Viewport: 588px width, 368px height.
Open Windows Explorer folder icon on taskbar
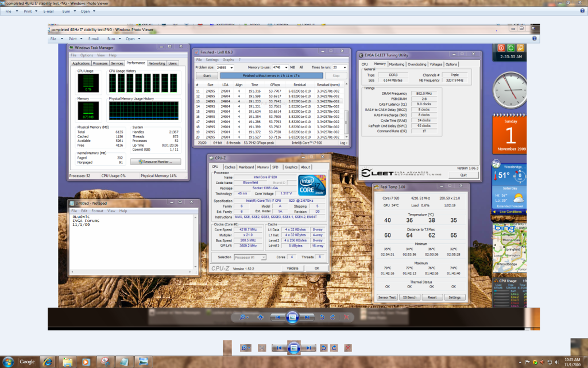(67, 362)
